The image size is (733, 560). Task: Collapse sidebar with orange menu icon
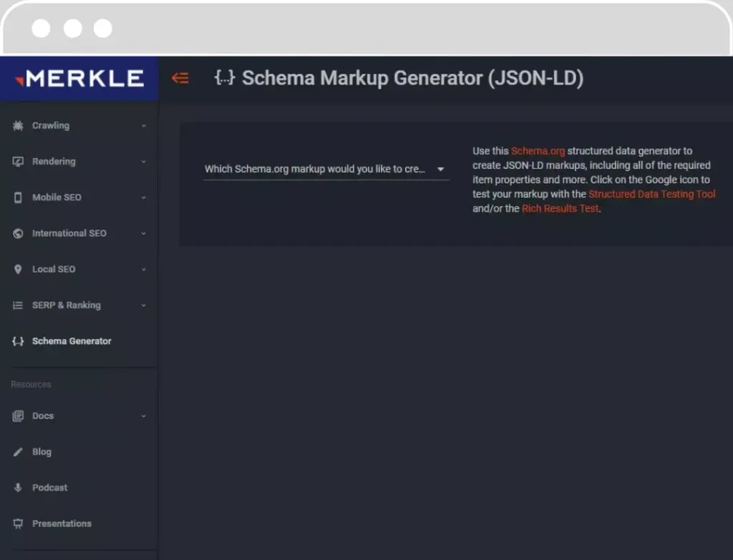pos(180,78)
